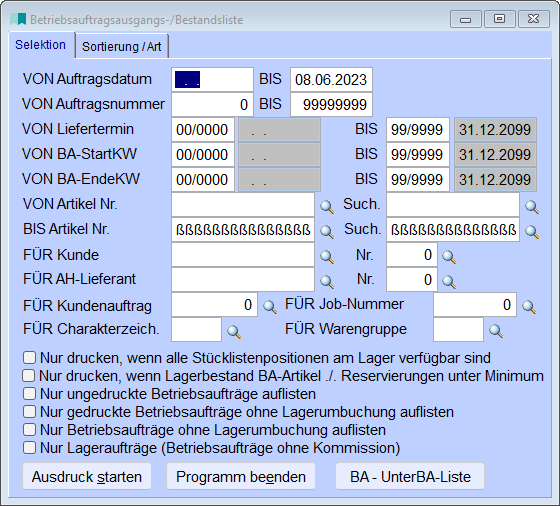560x506 pixels.
Task: Minimize the Betriebsauftragsausgangs window
Action: (466, 19)
